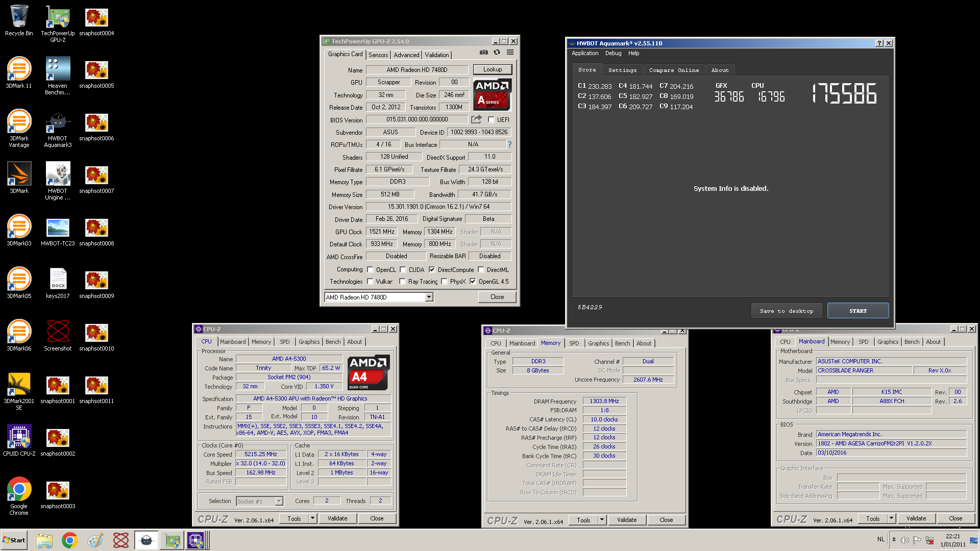This screenshot has height=551, width=980.
Task: Open the GPU-Z hamburger menu icon
Action: [x=510, y=53]
